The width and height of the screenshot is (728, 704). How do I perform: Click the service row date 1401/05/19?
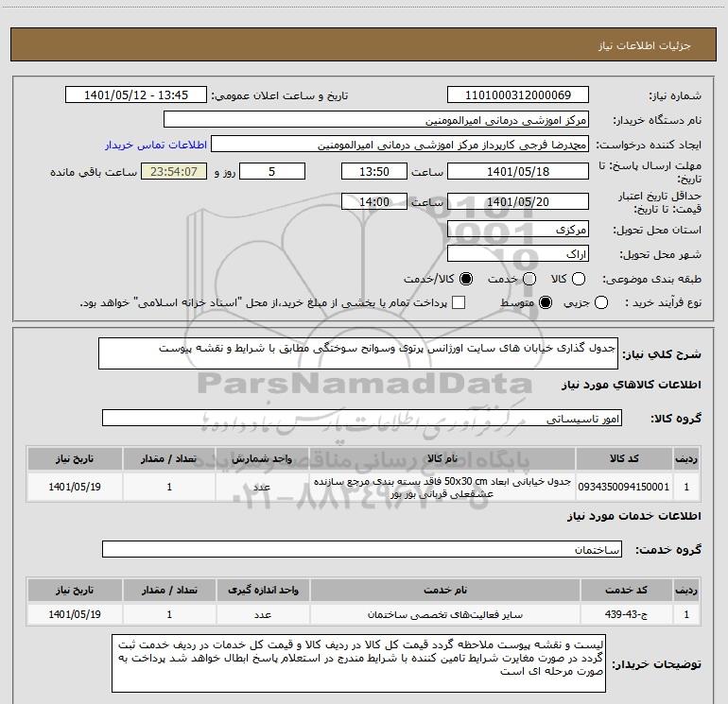tap(75, 614)
